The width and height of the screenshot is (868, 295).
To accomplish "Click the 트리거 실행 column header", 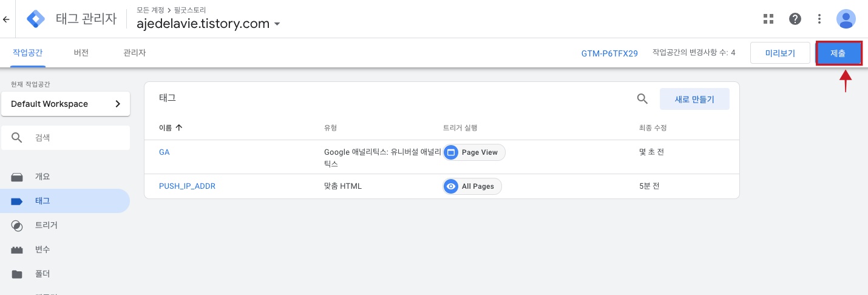I will pos(460,127).
